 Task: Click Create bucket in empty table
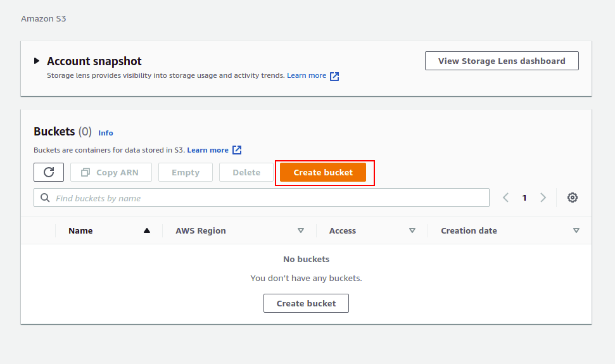click(x=306, y=303)
